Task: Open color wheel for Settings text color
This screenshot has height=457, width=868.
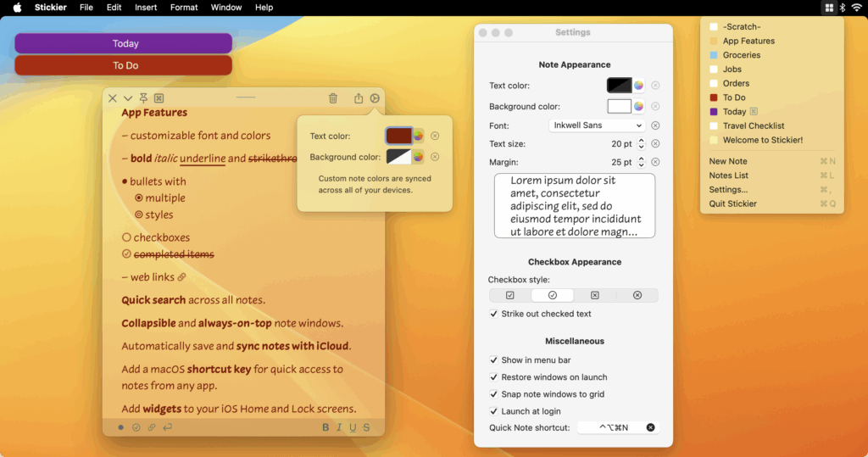Action: click(639, 86)
